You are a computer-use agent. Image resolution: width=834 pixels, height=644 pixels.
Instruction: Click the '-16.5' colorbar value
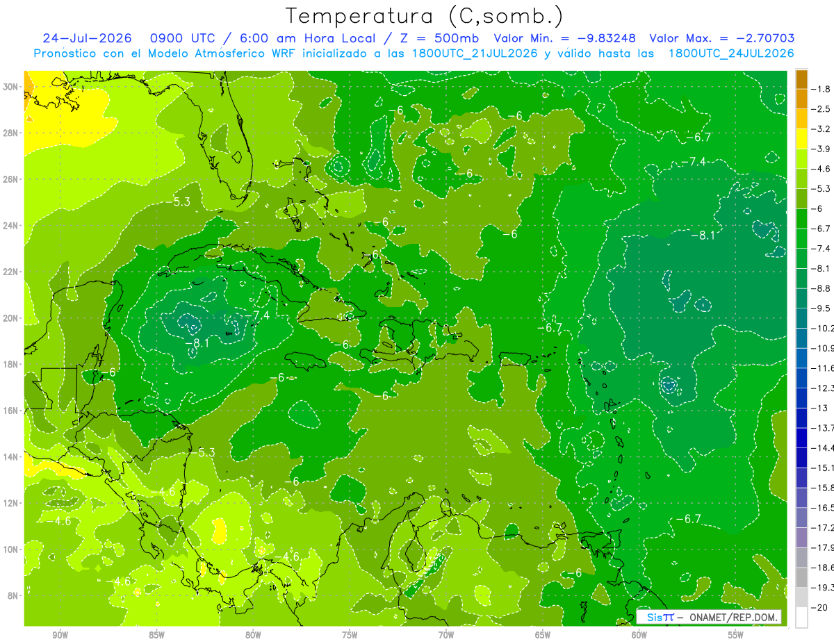(x=822, y=508)
